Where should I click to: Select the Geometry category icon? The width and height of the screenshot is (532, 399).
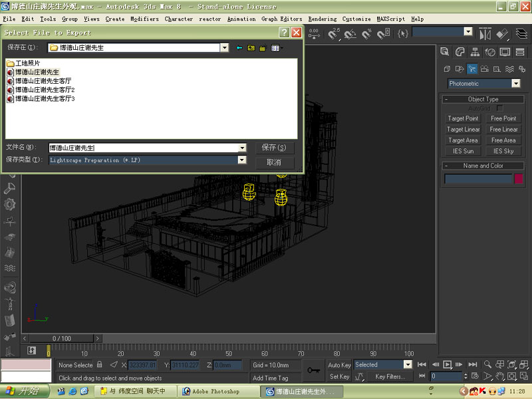pos(447,69)
